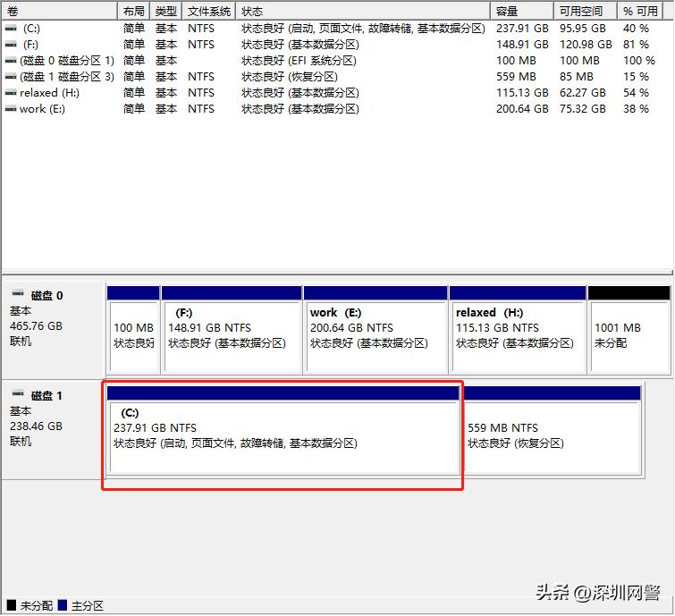Click the 120.98 GB free space cell

[x=586, y=45]
